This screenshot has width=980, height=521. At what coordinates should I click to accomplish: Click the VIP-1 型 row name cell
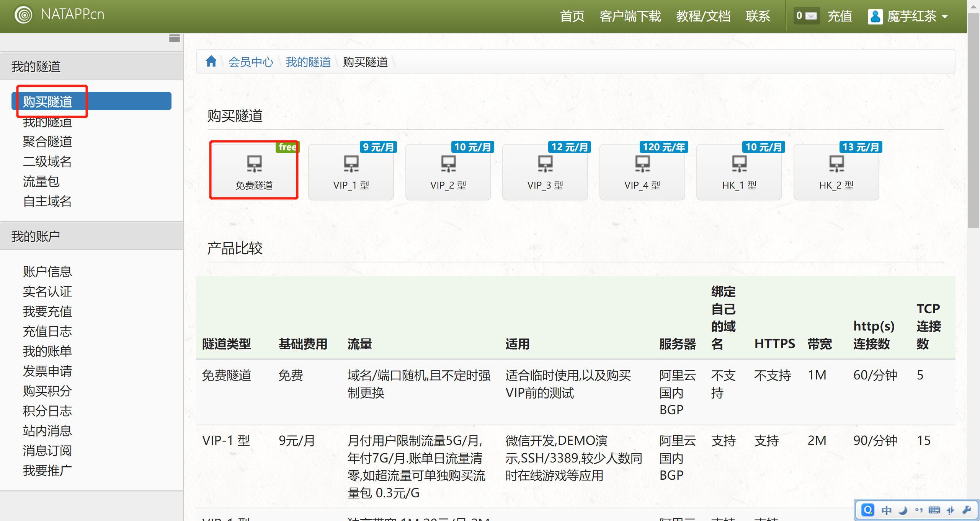226,441
